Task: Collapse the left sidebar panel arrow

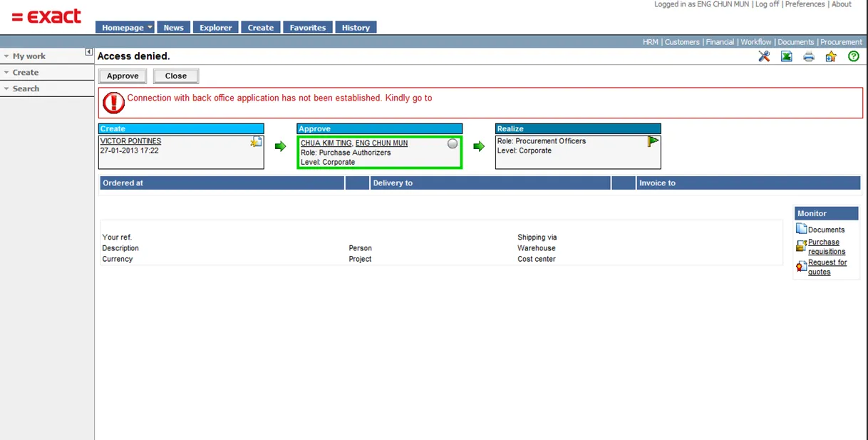Action: [89, 52]
